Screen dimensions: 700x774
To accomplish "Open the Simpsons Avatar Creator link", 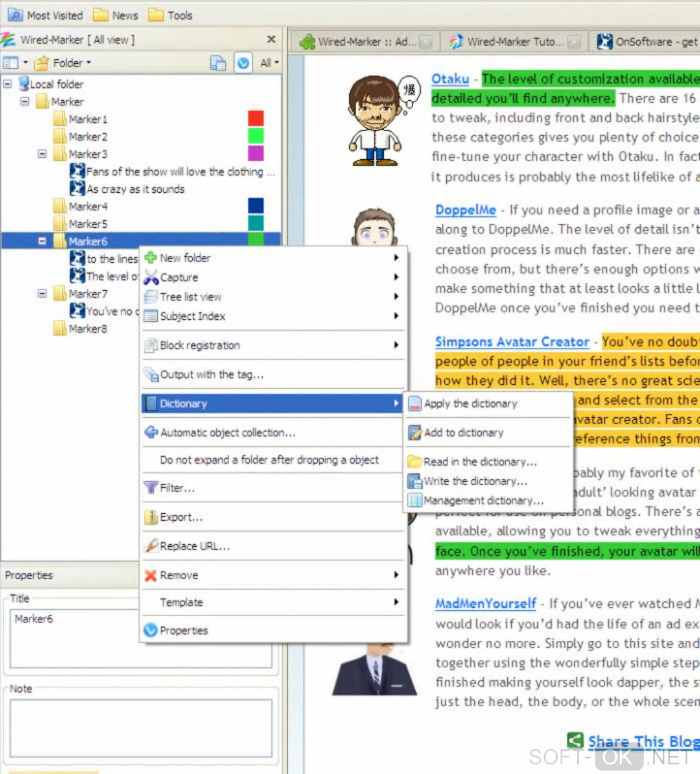I will [x=512, y=342].
